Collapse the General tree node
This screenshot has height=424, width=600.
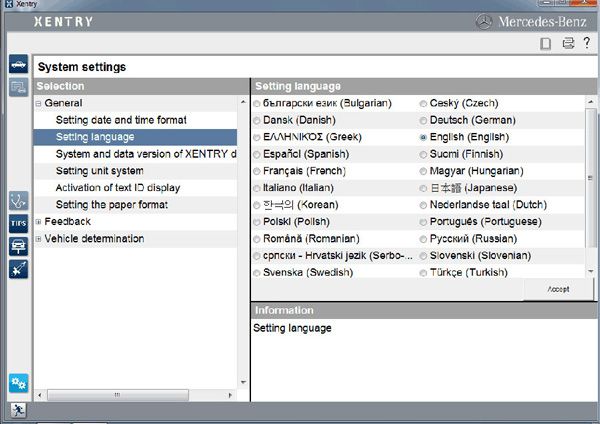tap(38, 104)
